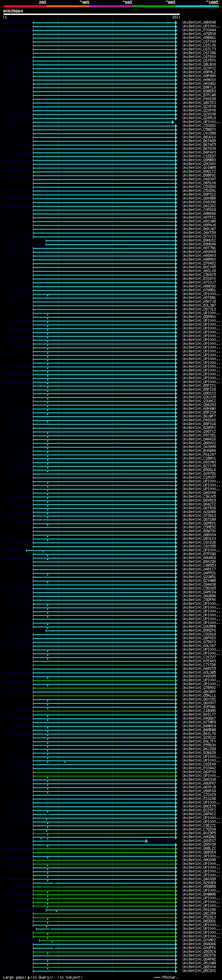Viewport: 222px width, 980px height.
Task: Select the UniRef100_C4J988 label
Action: [199, 133]
